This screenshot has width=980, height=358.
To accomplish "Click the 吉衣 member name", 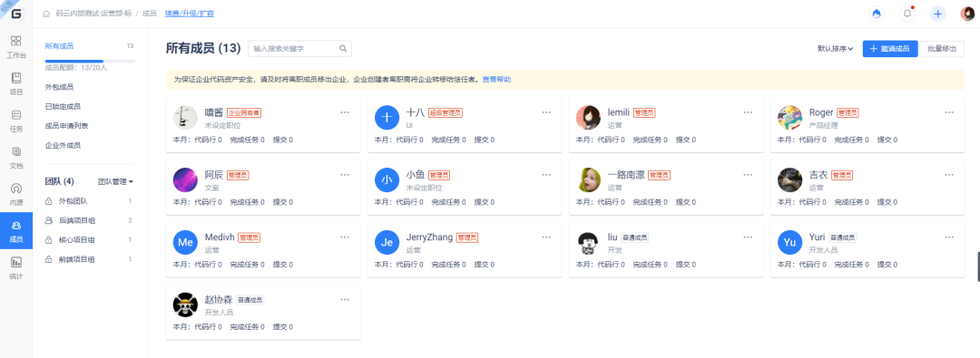I will click(818, 175).
